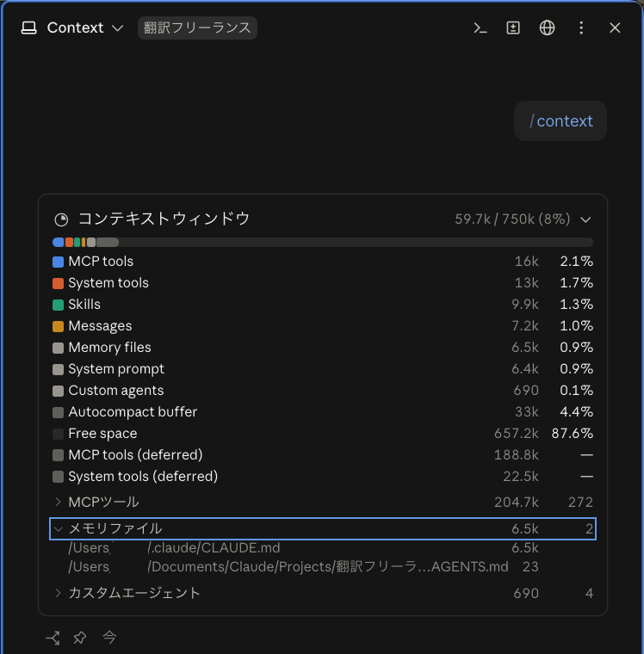Select the Custom agents row label
The image size is (644, 654).
[x=116, y=391]
